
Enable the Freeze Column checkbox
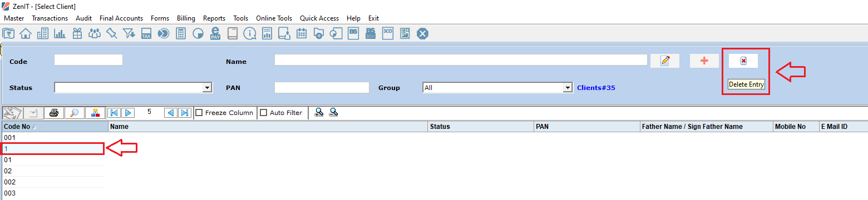pyautogui.click(x=199, y=113)
